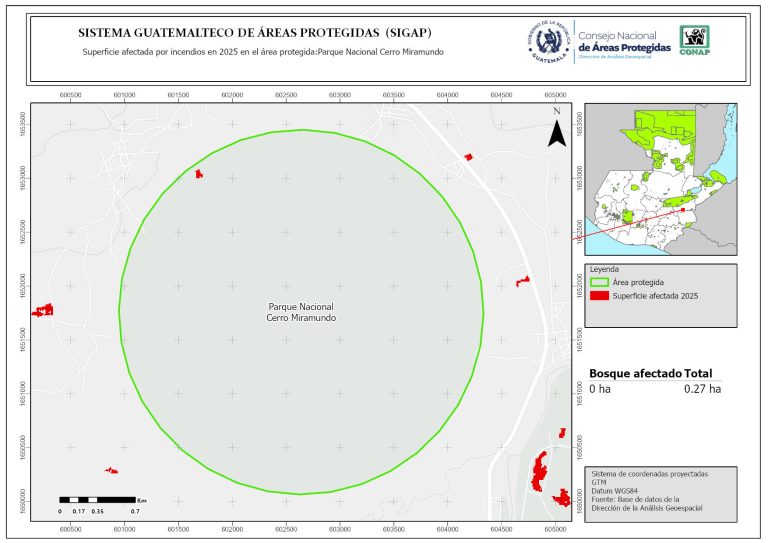Screen dimensions: 768x543
Task: Click the Consejo Nacional de Áreas Protegidas text
Action: [625, 41]
